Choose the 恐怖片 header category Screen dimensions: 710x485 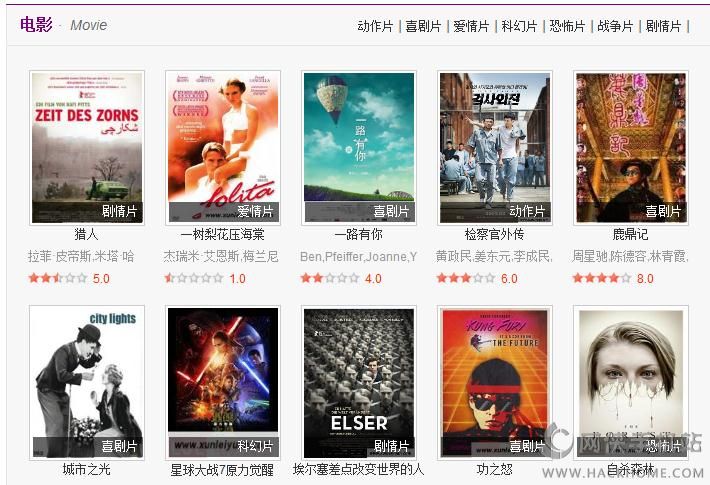click(x=567, y=26)
